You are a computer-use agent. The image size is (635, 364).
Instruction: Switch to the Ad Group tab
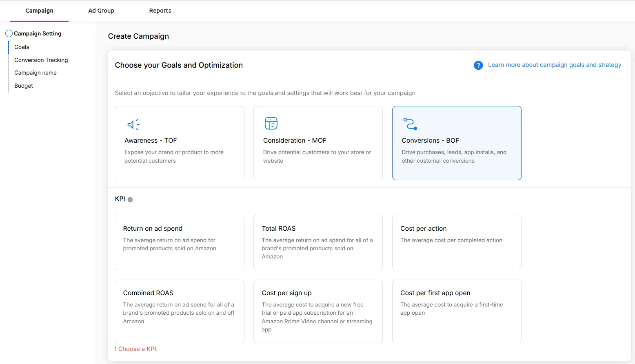click(x=101, y=11)
